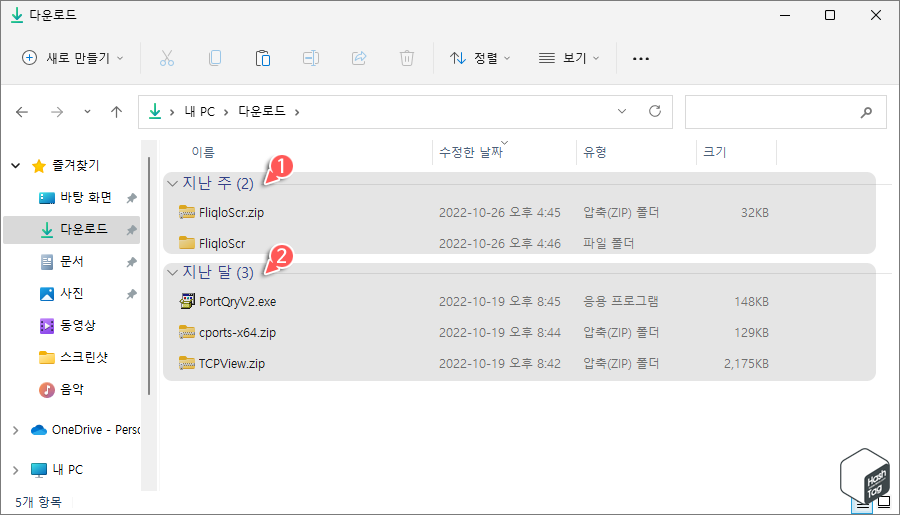The width and height of the screenshot is (900, 515).
Task: Click the FliqloScr folder icon
Action: tap(187, 243)
